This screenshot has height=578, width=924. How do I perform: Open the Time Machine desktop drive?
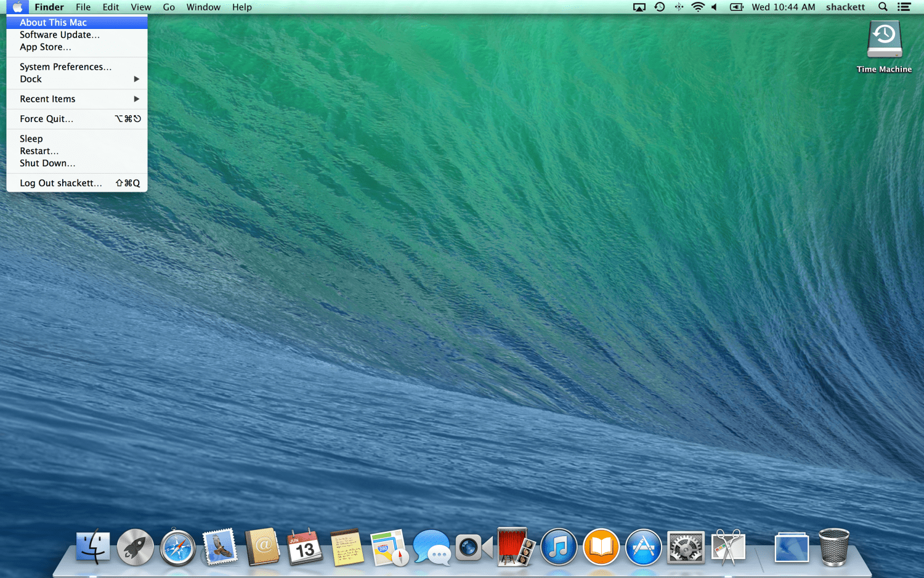click(x=884, y=41)
